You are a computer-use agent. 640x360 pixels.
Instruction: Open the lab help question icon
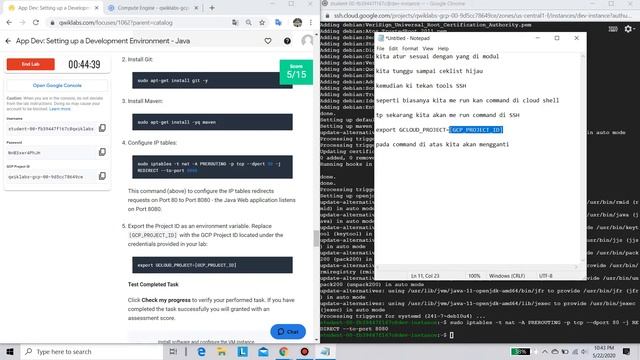click(287, 41)
